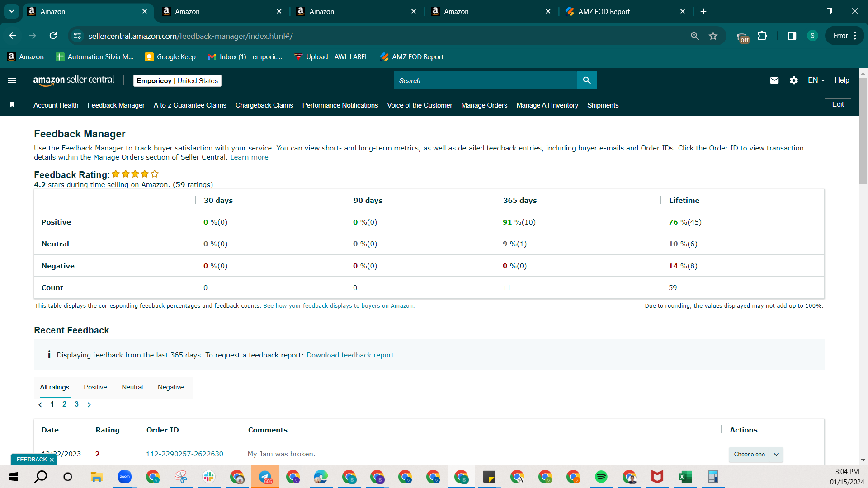Screen dimensions: 868x488
Task: Go to next feedback page arrow
Action: 89,405
